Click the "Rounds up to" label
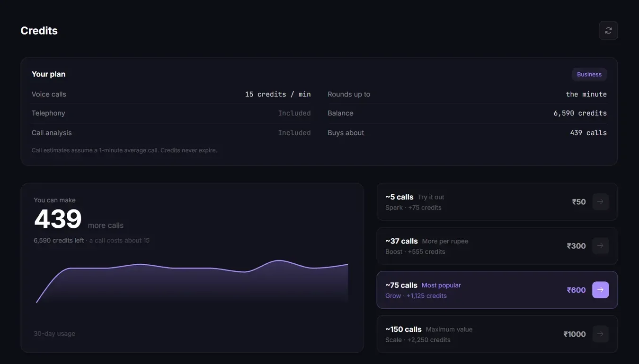Image resolution: width=639 pixels, height=364 pixels. point(349,94)
